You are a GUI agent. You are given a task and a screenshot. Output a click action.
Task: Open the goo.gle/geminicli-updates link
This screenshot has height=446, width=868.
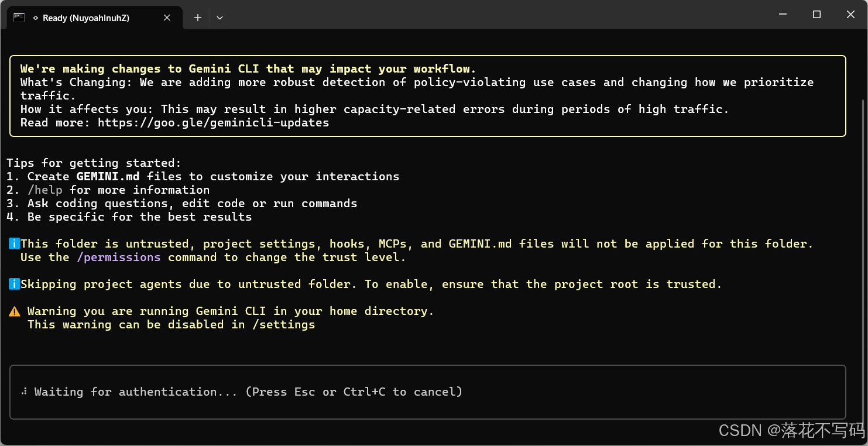pyautogui.click(x=213, y=122)
